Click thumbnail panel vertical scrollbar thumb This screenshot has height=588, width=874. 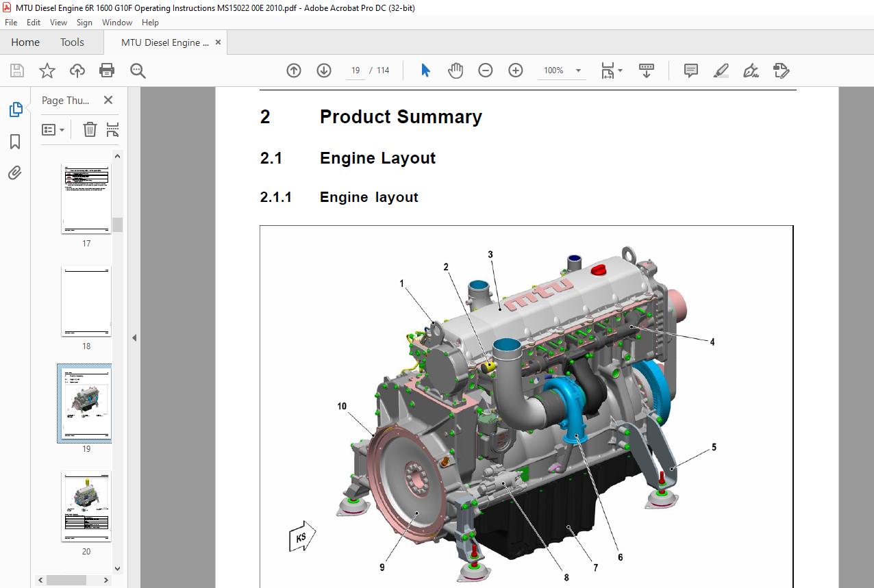(x=117, y=225)
